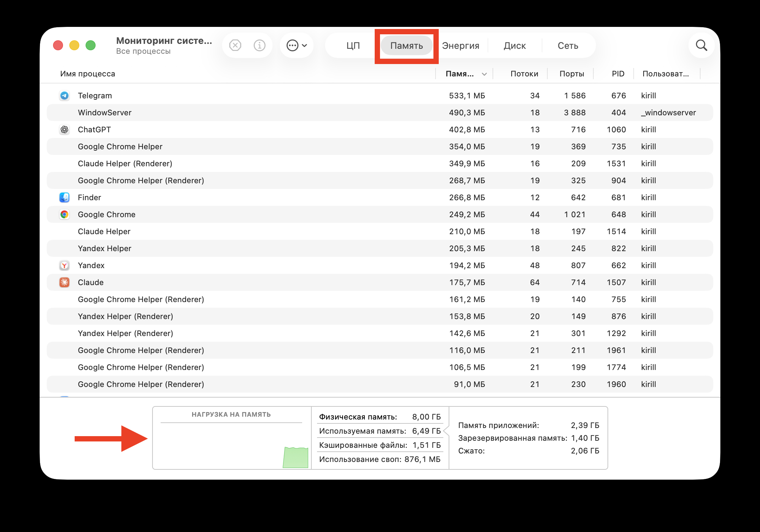Open the Telegram process icon
760x532 pixels.
[64, 96]
